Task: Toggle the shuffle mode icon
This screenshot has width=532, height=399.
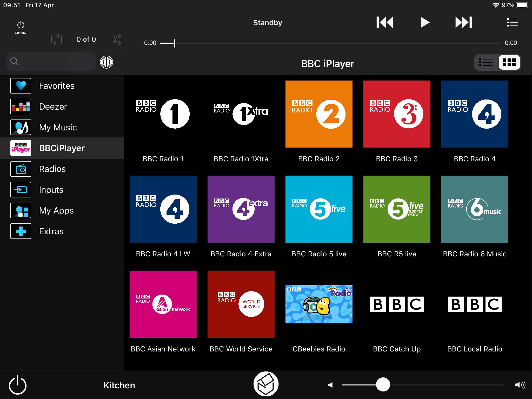Action: 116,39
